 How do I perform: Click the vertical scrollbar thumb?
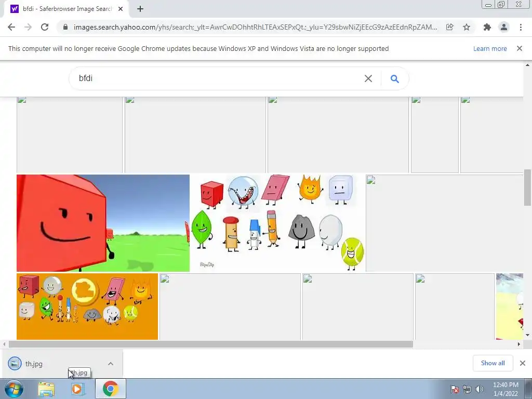(x=527, y=187)
